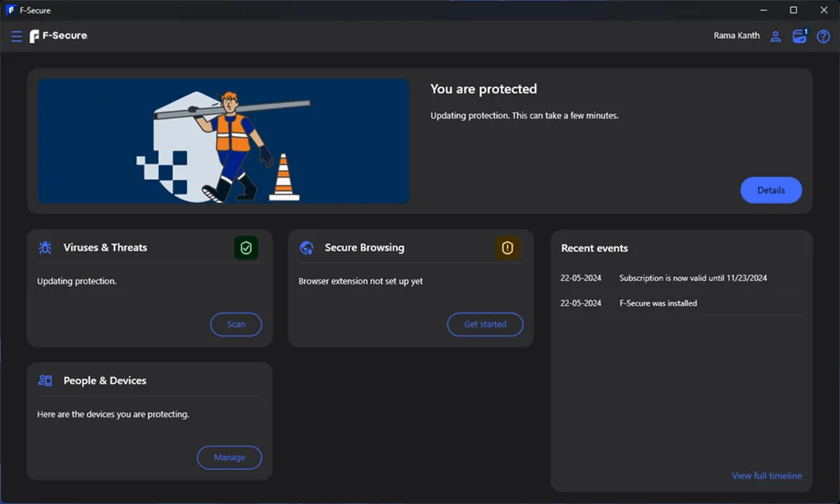Click the People & Devices icon
The height and width of the screenshot is (504, 840).
coord(45,381)
